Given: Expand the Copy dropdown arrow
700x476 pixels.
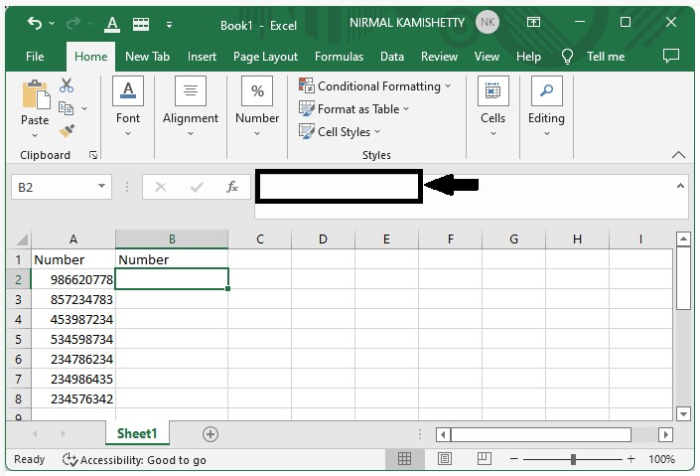Looking at the screenshot, I should click(x=84, y=109).
